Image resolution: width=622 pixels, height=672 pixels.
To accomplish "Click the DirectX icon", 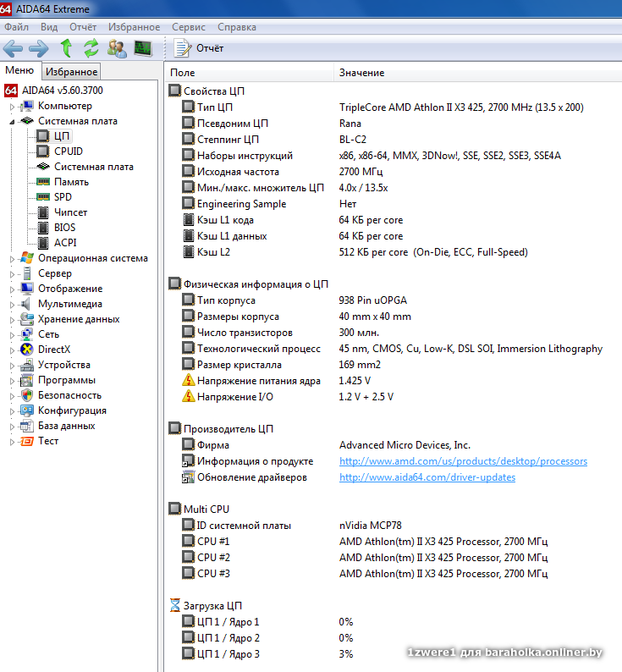I will click(x=27, y=350).
